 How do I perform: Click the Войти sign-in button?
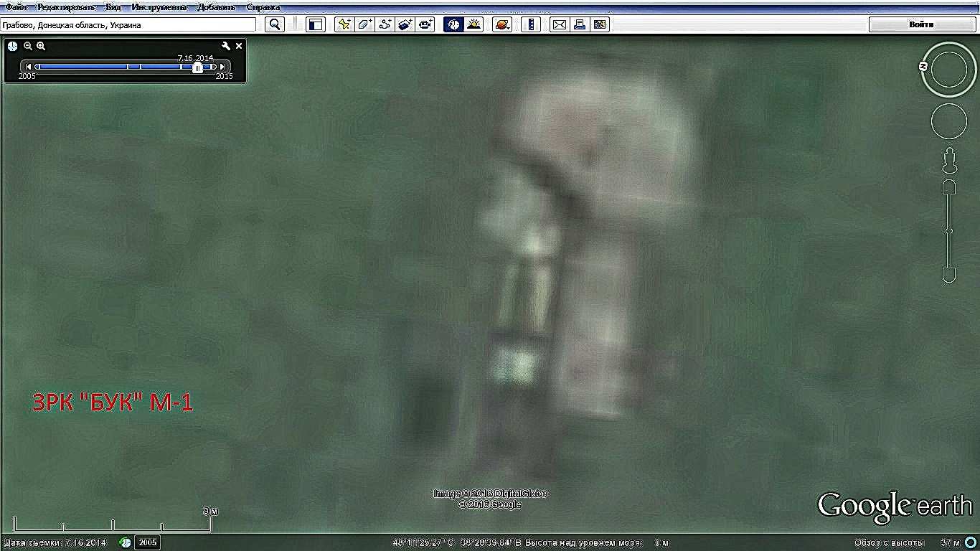click(921, 24)
